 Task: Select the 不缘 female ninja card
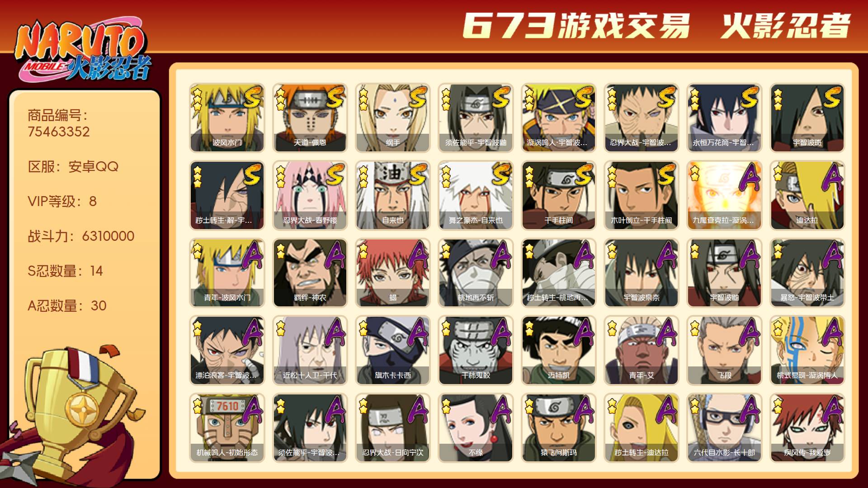tap(476, 428)
